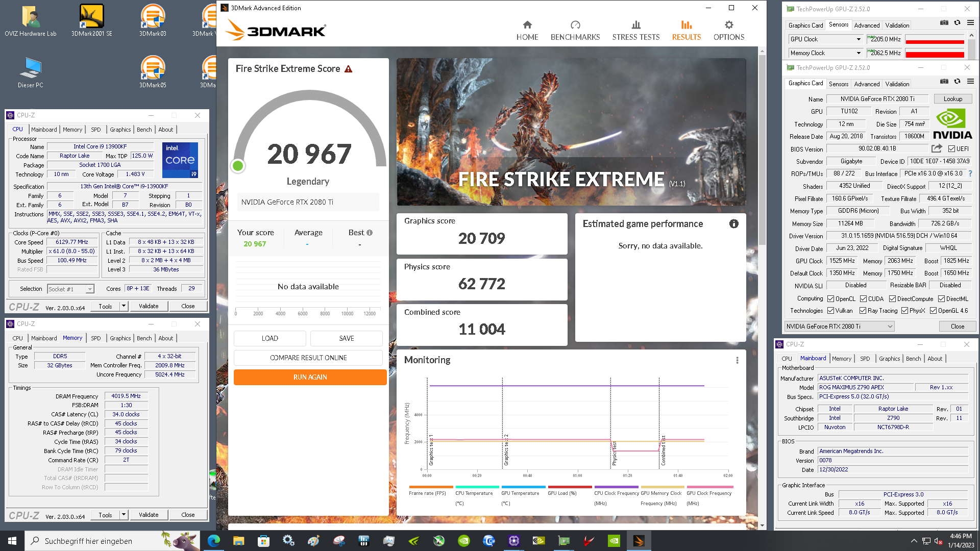This screenshot has height=551, width=980.
Task: Open the Dieser PC desktop icon
Action: [31, 71]
